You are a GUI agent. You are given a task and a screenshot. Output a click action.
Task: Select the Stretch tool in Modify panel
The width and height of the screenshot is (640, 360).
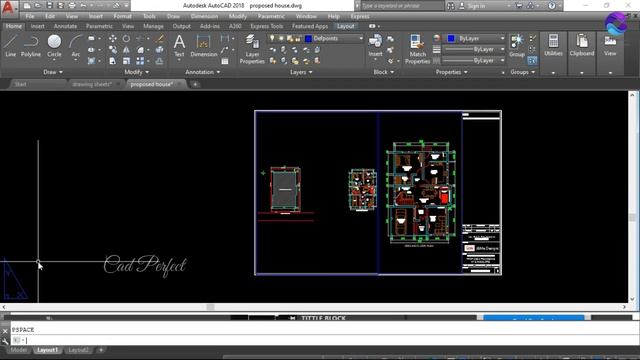point(113,61)
